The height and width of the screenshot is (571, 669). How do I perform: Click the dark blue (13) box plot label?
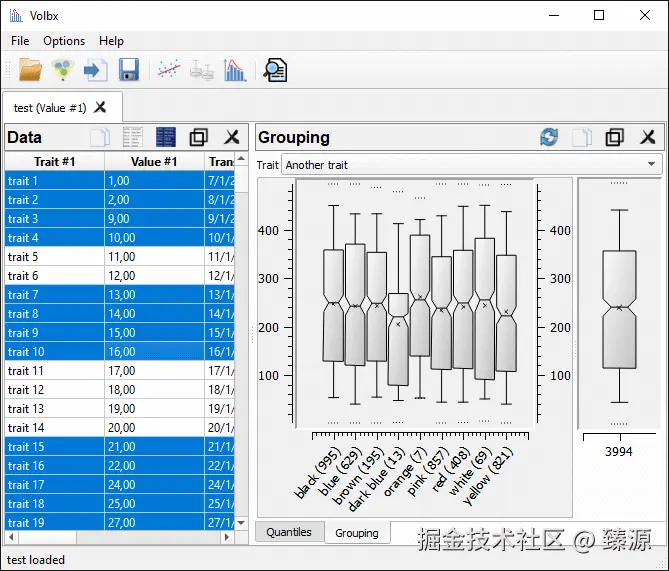coord(375,479)
